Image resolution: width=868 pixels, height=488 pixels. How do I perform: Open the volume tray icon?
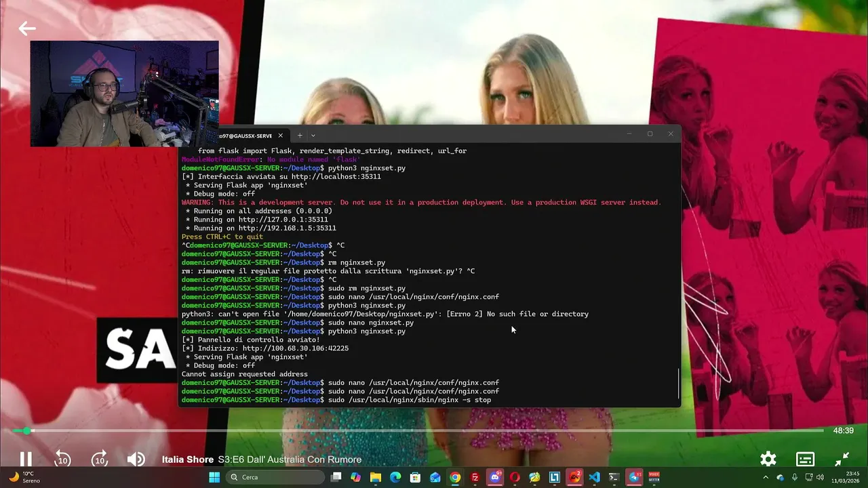(821, 477)
